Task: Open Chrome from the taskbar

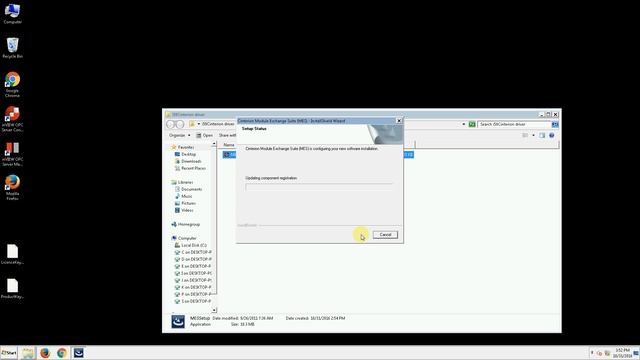Action: (x=62, y=353)
